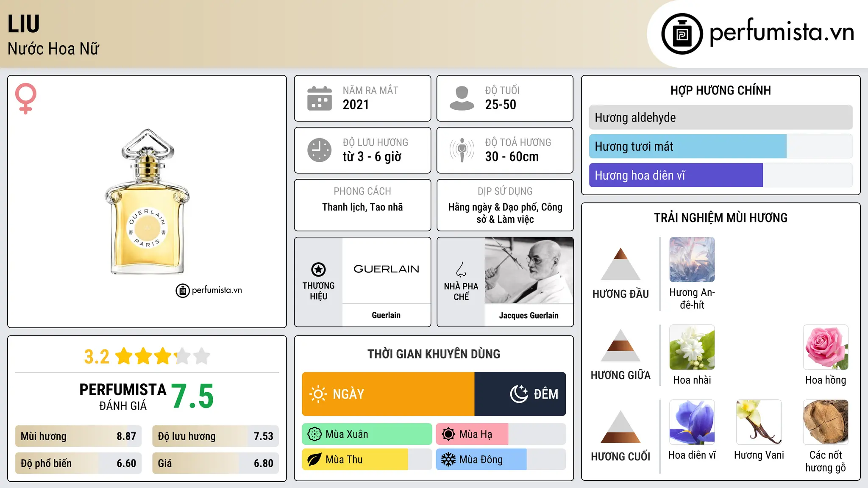Click the LIU perfume title
Screen dimensions: 868x488
pos(24,24)
